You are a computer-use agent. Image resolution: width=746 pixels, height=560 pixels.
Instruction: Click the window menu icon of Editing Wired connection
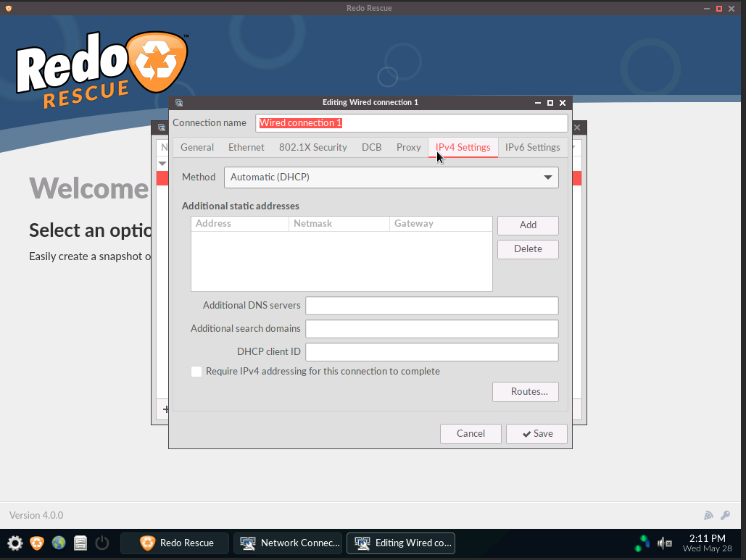click(x=179, y=103)
